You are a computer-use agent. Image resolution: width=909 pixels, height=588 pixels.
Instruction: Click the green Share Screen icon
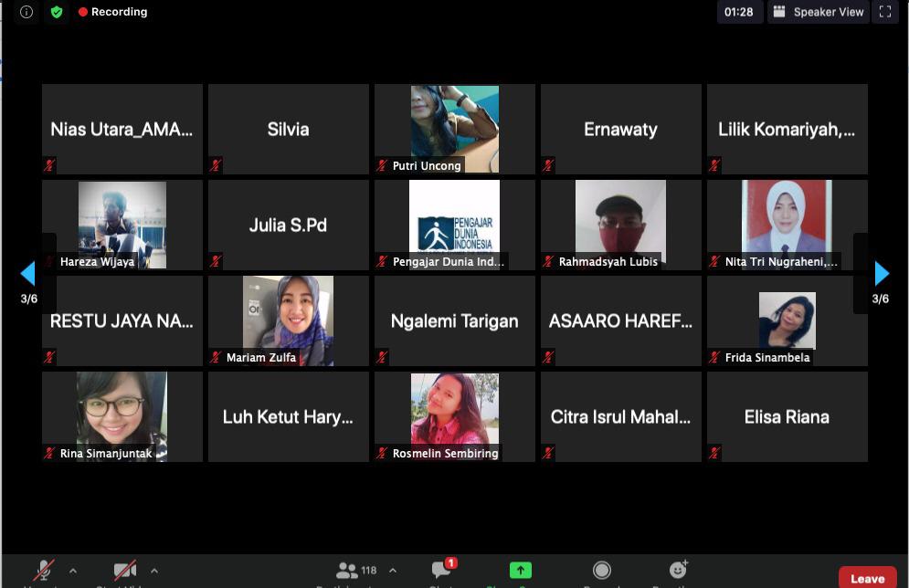(x=520, y=572)
